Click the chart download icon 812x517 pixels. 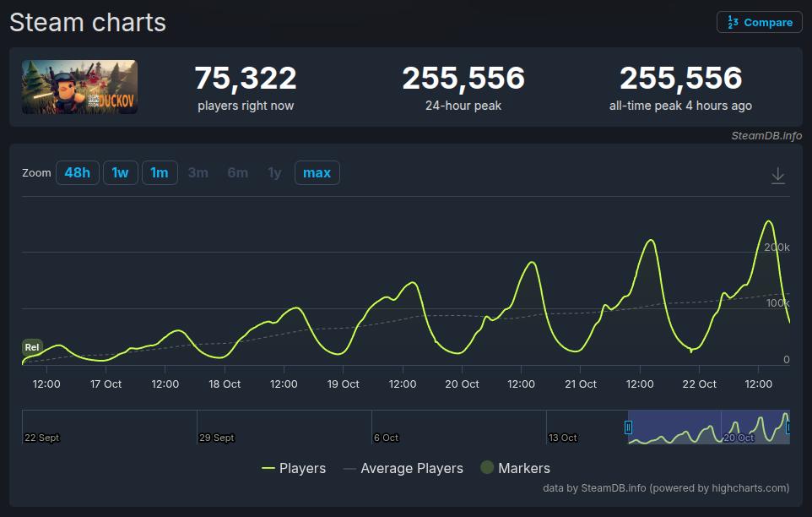click(x=777, y=176)
